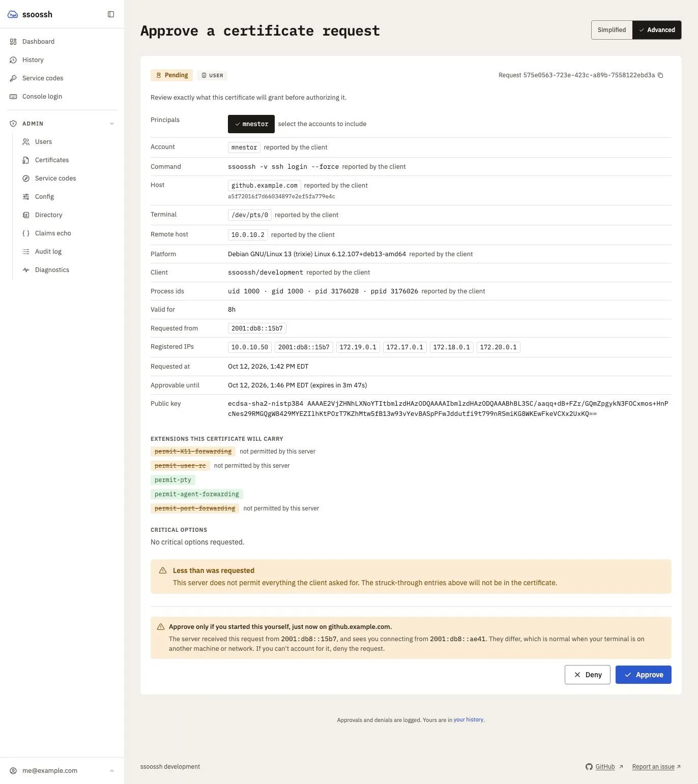Click the /dev/pts/0 terminal value
The width and height of the screenshot is (698, 784).
(250, 215)
